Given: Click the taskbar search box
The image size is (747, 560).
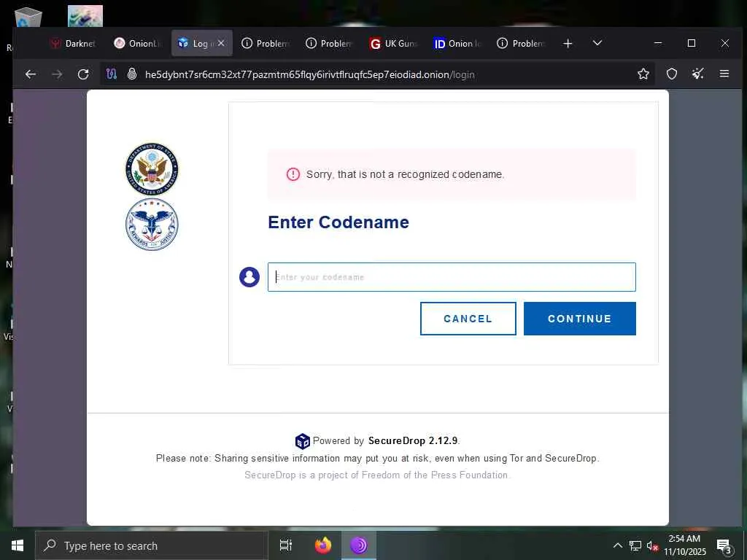Looking at the screenshot, I should [152, 545].
